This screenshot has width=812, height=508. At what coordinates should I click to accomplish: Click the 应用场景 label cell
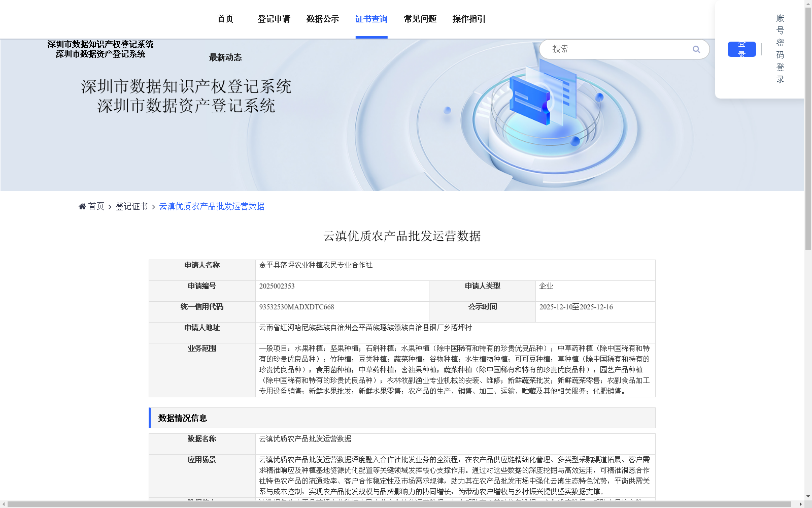(x=202, y=476)
